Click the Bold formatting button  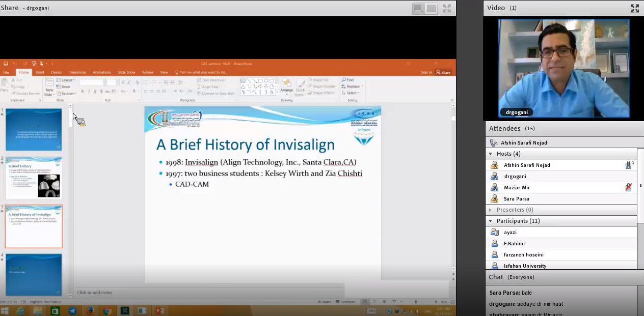[x=82, y=92]
